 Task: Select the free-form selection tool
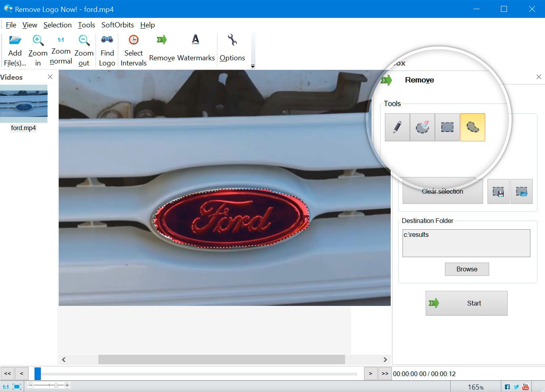point(473,127)
